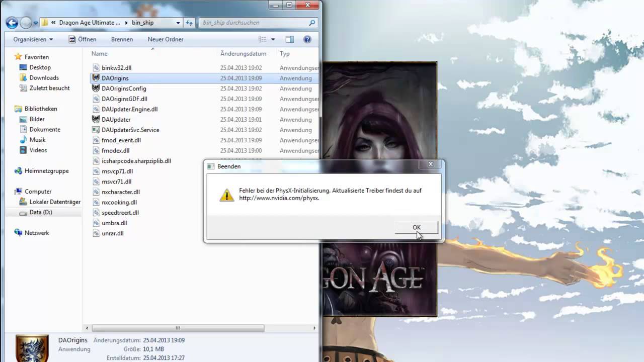Viewport: 644px width, 362px height.
Task: Select nxcooking.dll in the file list
Action: point(119,202)
